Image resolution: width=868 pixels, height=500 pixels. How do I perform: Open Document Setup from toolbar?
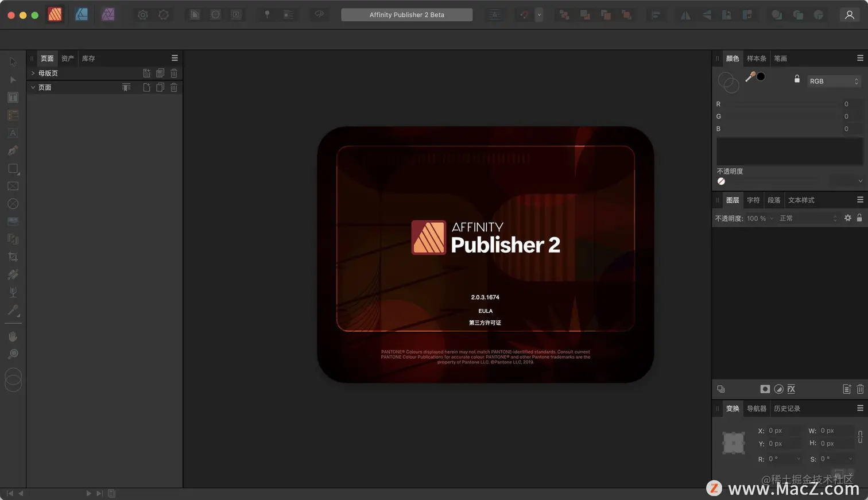click(x=143, y=15)
